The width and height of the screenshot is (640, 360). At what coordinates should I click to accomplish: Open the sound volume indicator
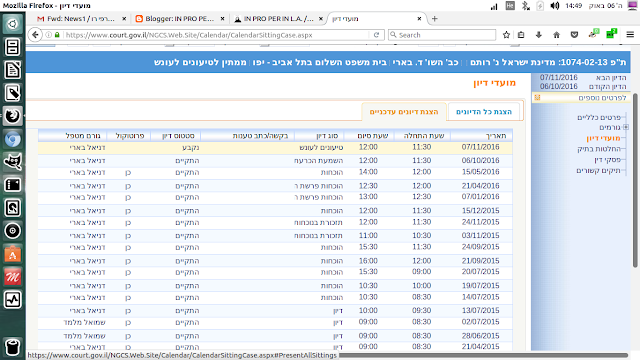tap(555, 6)
